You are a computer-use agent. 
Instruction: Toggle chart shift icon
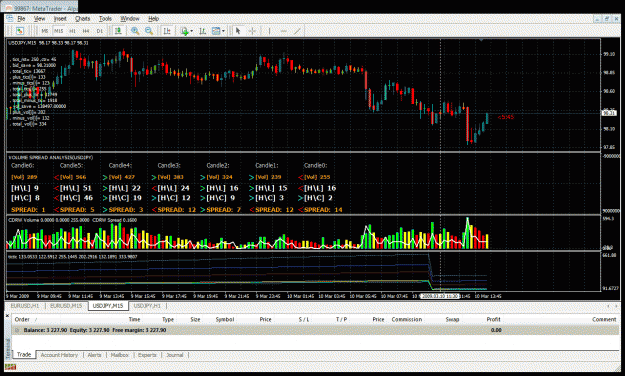pyautogui.click(x=167, y=31)
